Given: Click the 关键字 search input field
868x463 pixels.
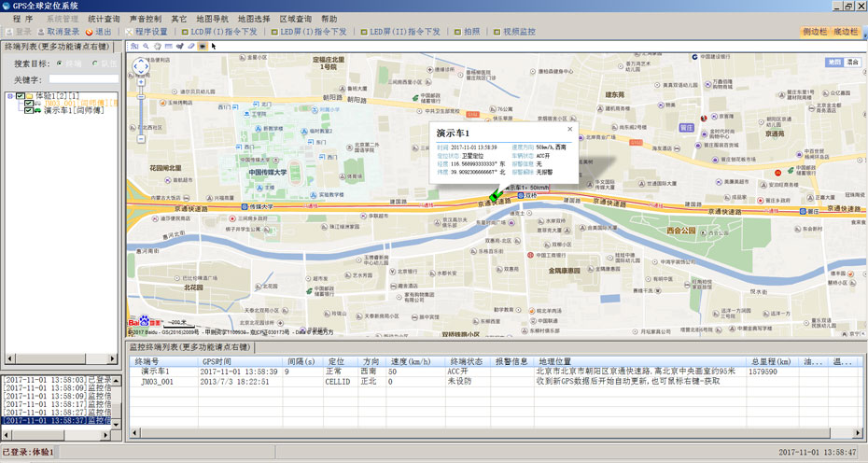Looking at the screenshot, I should pos(83,79).
